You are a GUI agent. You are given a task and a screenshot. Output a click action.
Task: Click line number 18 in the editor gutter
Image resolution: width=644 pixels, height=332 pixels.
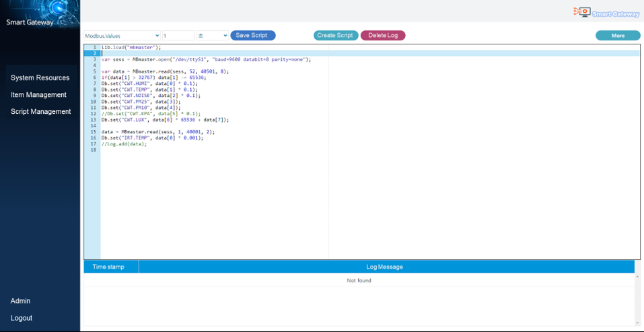click(92, 150)
